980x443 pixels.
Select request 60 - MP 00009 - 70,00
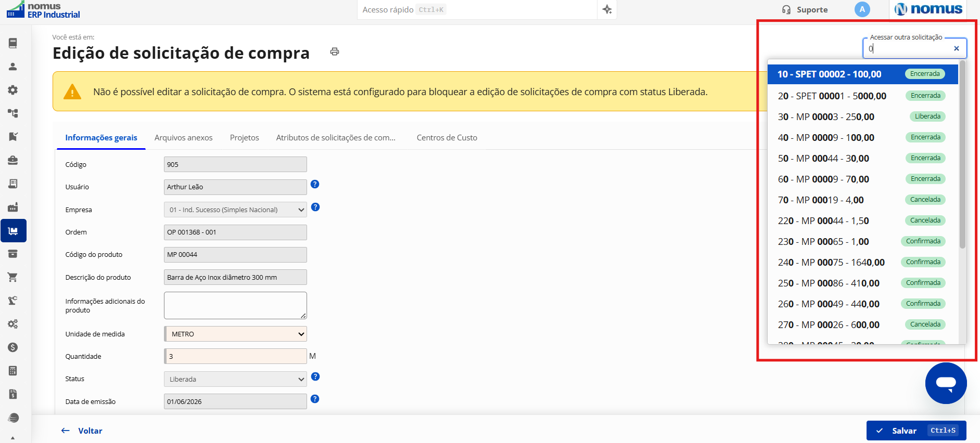[862, 179]
